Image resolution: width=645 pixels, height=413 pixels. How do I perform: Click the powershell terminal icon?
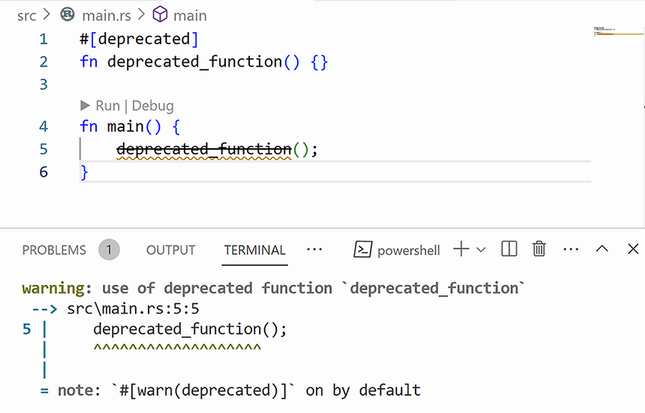(365, 249)
